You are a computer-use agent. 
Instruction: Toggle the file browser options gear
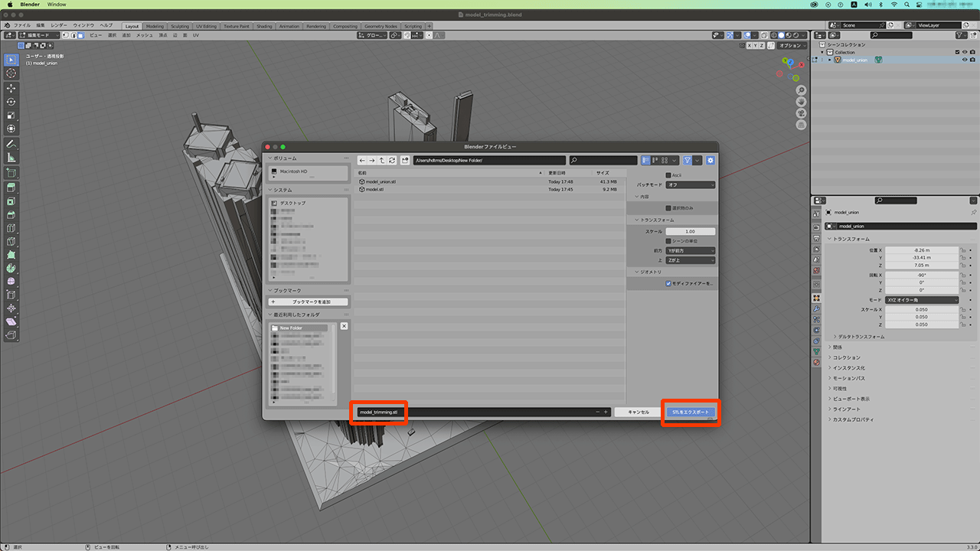tap(710, 160)
